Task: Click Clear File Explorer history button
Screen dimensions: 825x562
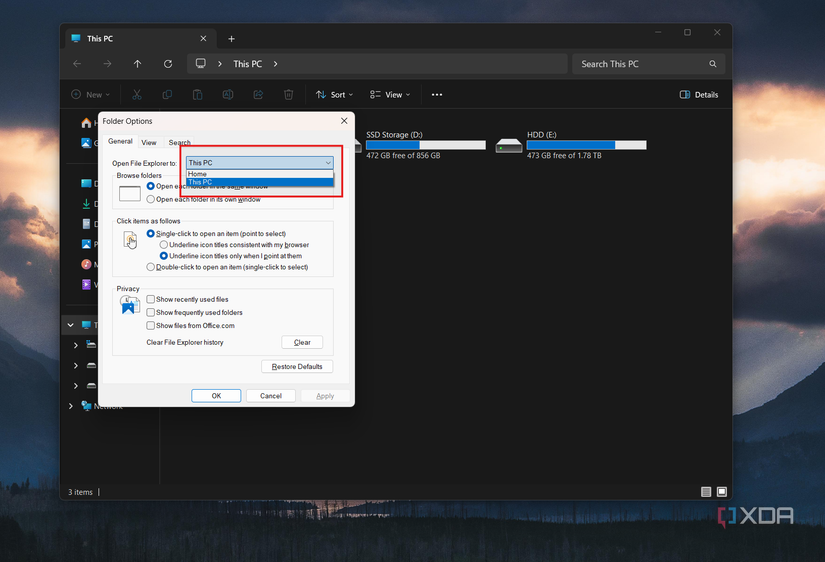Action: pyautogui.click(x=302, y=342)
